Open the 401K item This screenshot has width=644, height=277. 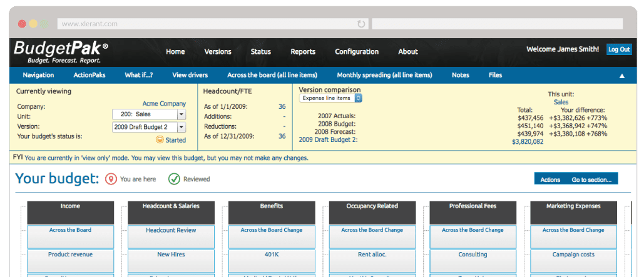272,261
